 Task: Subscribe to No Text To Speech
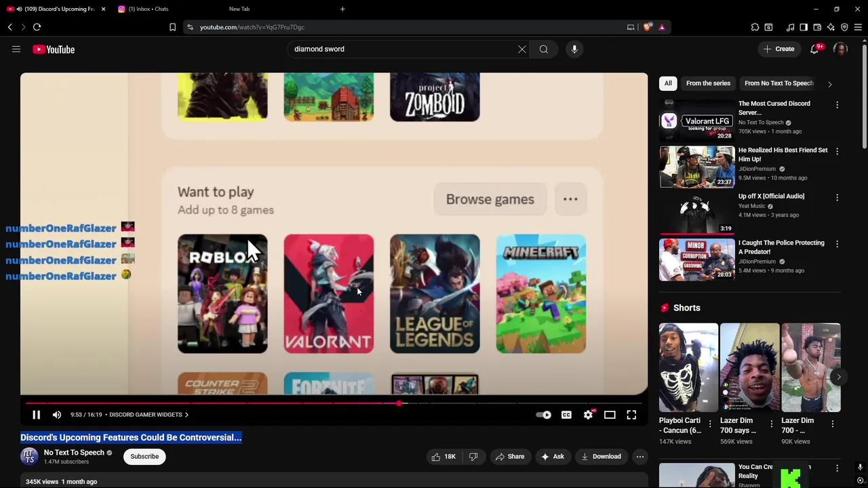click(x=144, y=456)
